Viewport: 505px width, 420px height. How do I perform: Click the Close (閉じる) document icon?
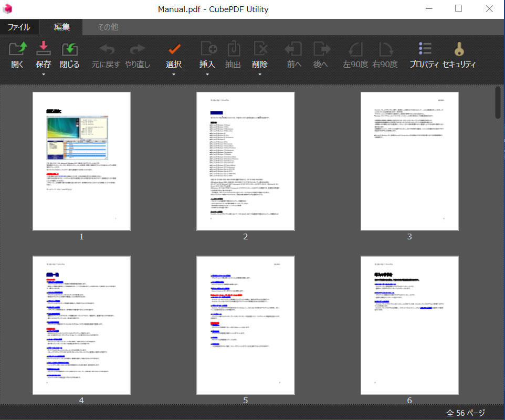69,49
